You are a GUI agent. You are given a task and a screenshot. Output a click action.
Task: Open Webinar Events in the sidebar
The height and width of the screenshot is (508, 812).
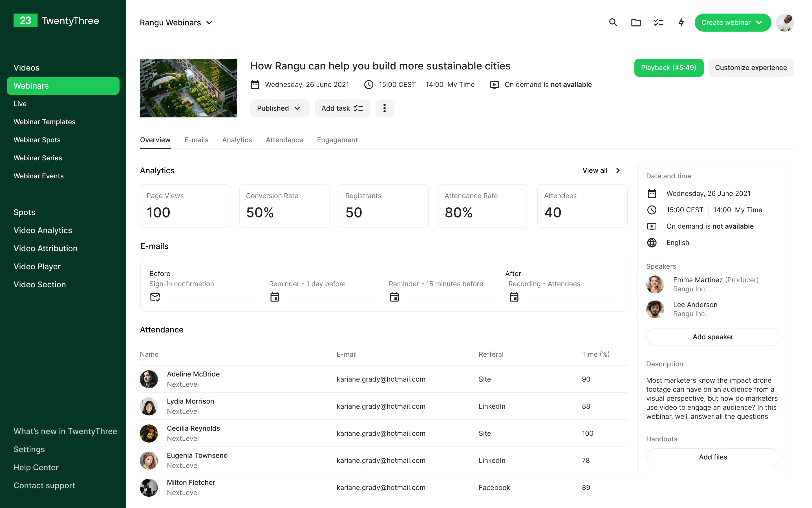tap(39, 176)
